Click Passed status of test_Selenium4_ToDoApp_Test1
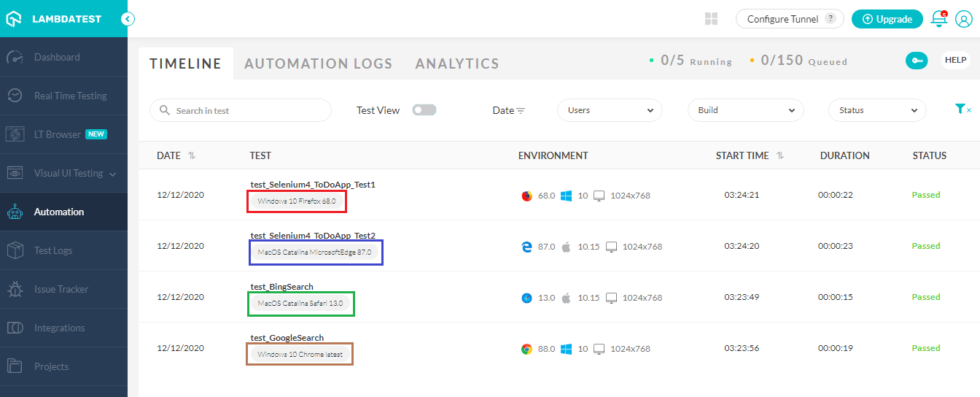 (926, 195)
